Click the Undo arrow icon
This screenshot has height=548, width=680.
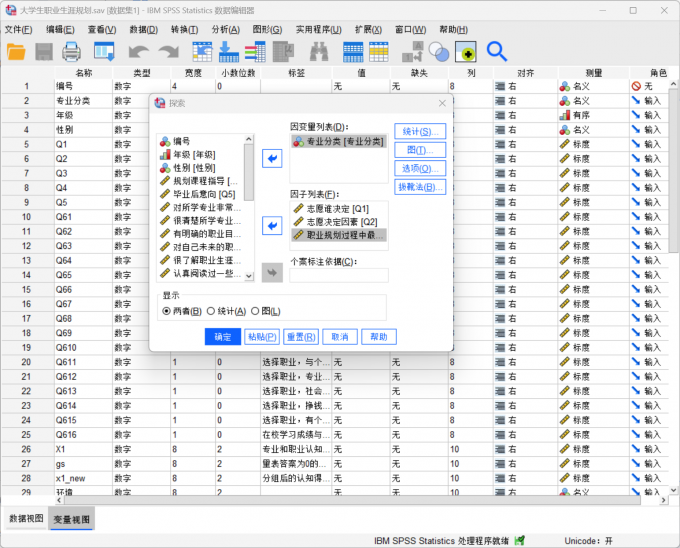pyautogui.click(x=139, y=52)
